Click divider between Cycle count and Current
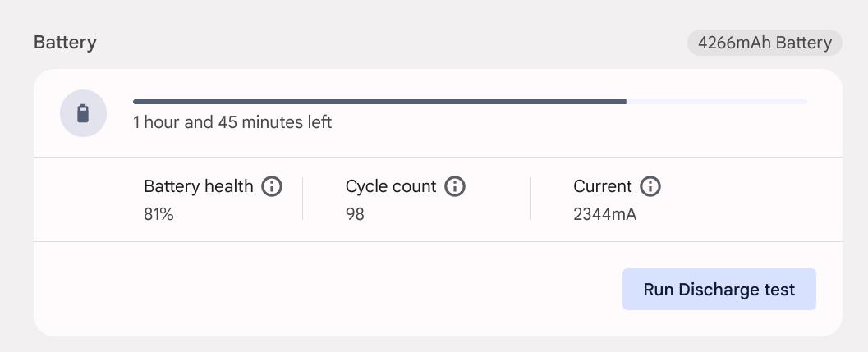This screenshot has width=868, height=352. click(x=530, y=199)
